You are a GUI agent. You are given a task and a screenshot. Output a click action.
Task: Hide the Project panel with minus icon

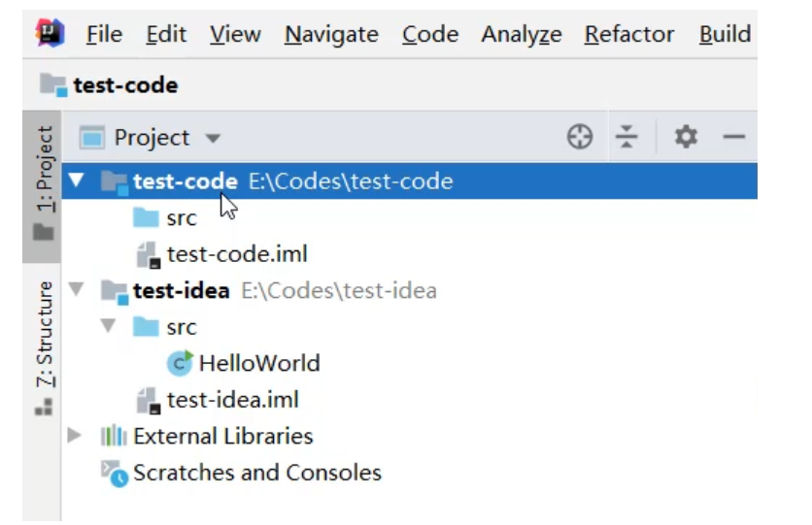pos(734,138)
